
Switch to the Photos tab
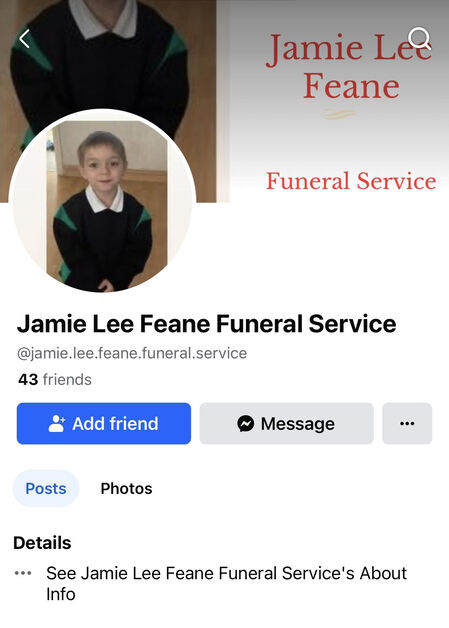[x=127, y=488]
